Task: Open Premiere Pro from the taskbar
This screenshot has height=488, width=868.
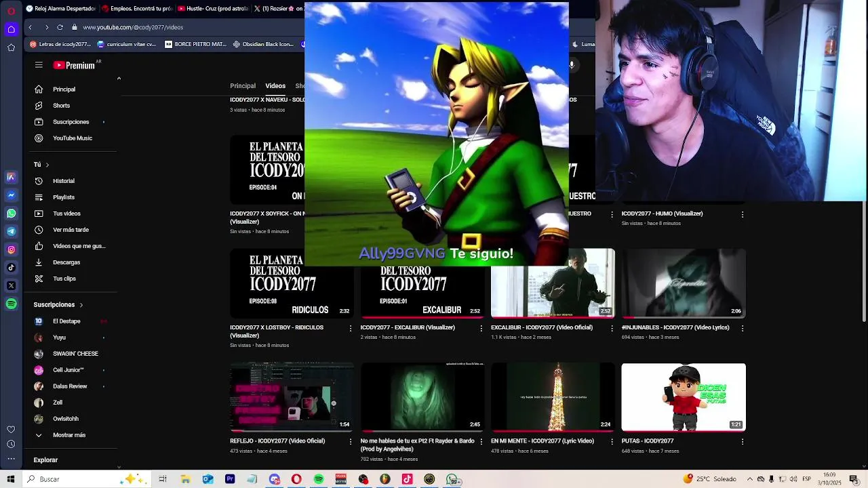Action: (230, 479)
